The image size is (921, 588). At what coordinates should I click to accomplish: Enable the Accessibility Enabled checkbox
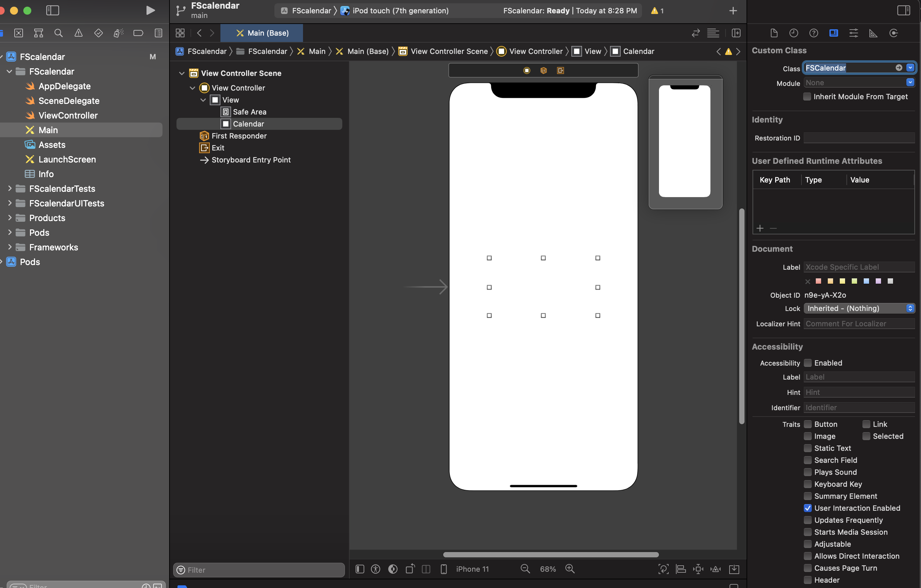[807, 363]
